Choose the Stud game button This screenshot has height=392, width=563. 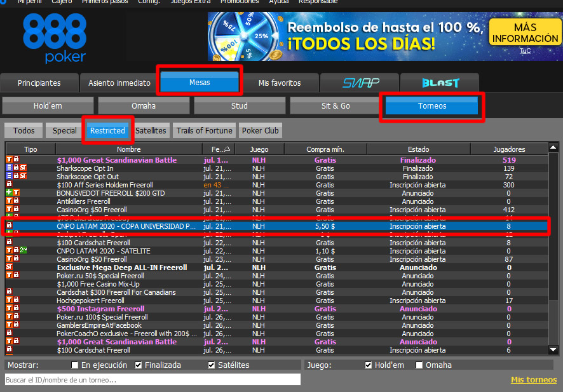click(240, 106)
